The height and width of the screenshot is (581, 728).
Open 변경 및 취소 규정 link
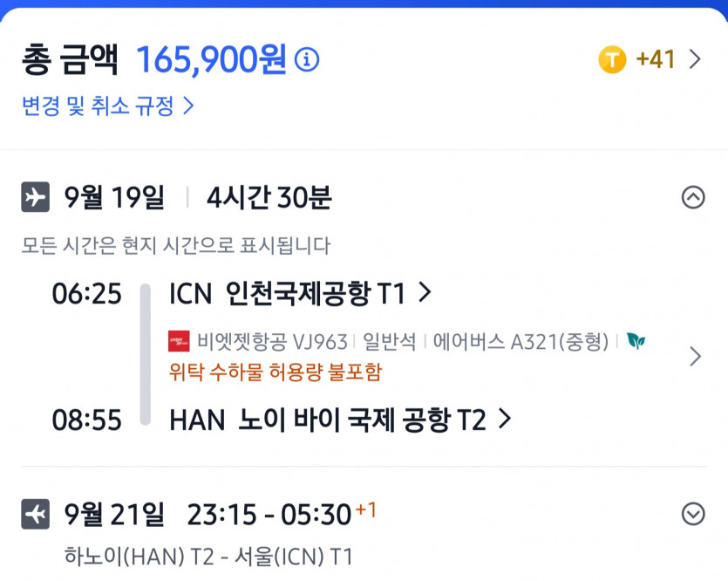point(107,106)
